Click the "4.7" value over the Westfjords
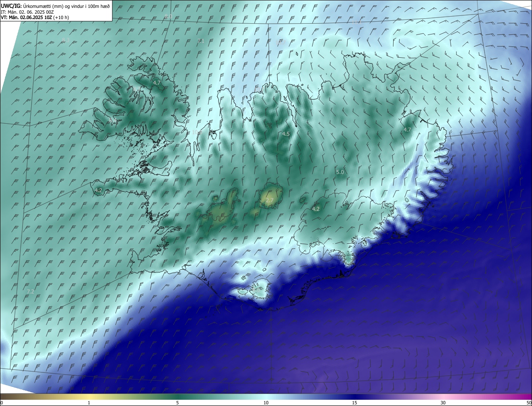 click(157, 83)
